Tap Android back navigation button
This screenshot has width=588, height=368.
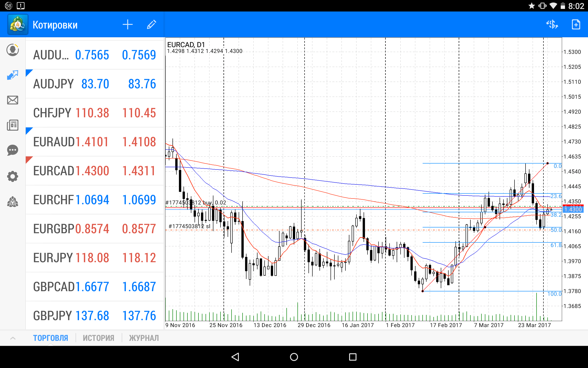[x=235, y=357]
